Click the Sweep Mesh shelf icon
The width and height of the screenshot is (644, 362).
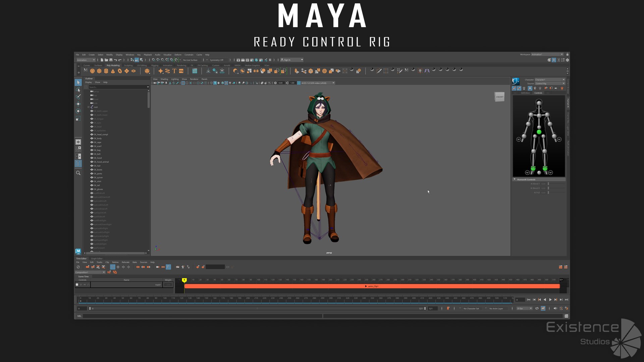point(167,71)
